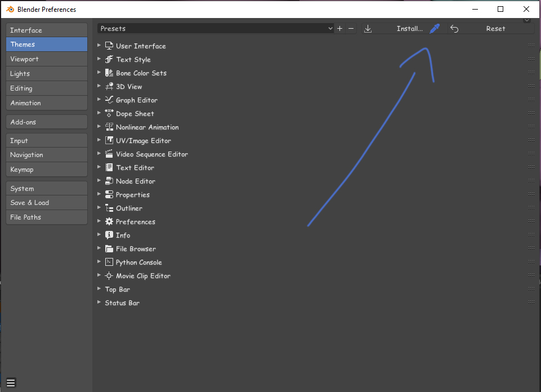Grab the drag handle beside Outliner
Image resolution: width=541 pixels, height=392 pixels.
(x=531, y=208)
